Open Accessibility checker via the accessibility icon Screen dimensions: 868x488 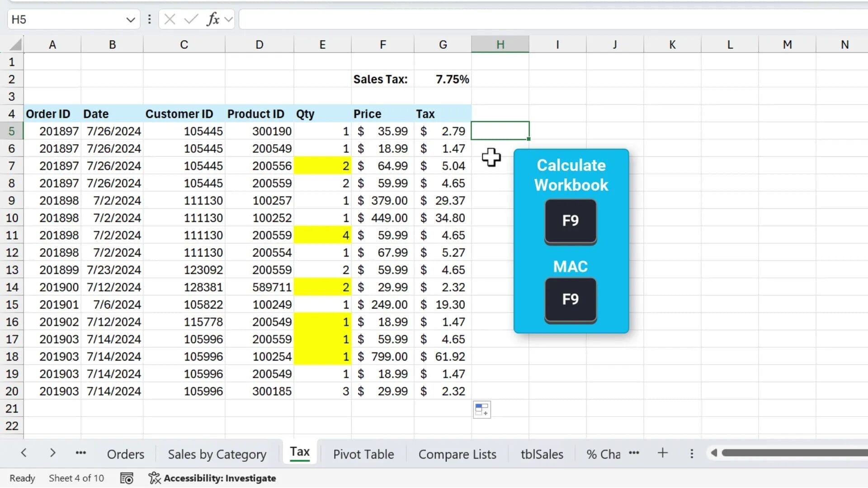pos(154,478)
